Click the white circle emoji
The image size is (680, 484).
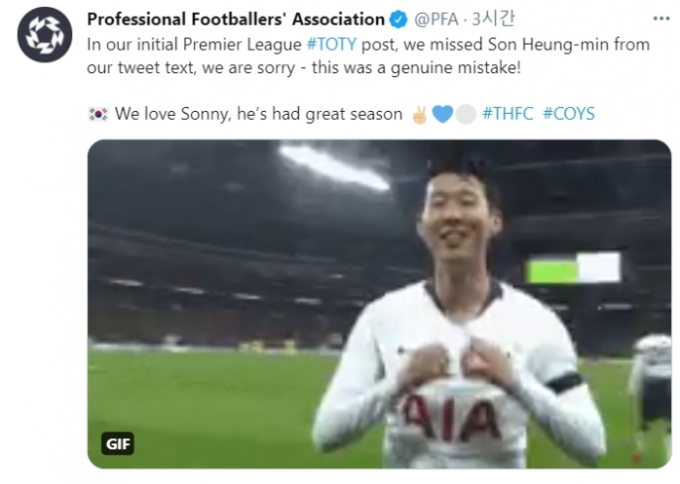(466, 114)
